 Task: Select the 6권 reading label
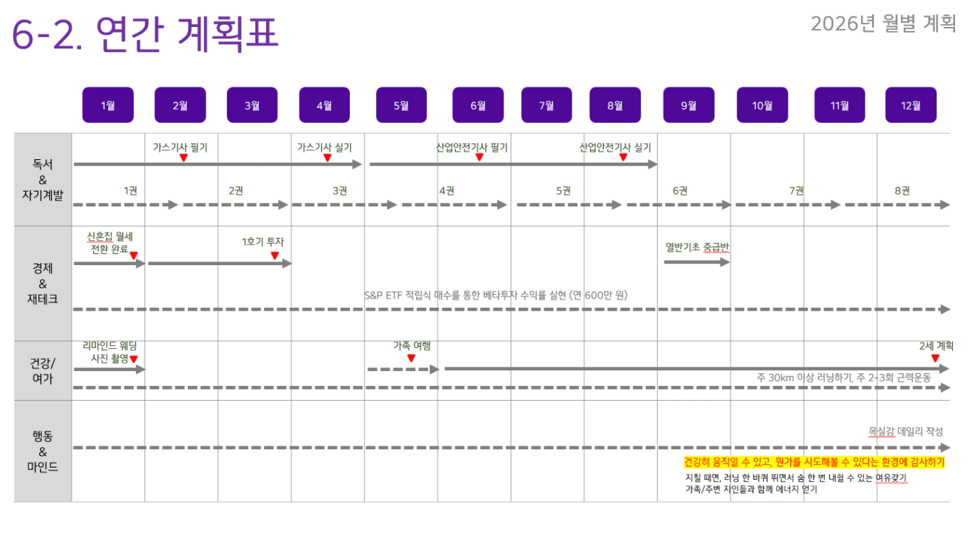coord(680,190)
